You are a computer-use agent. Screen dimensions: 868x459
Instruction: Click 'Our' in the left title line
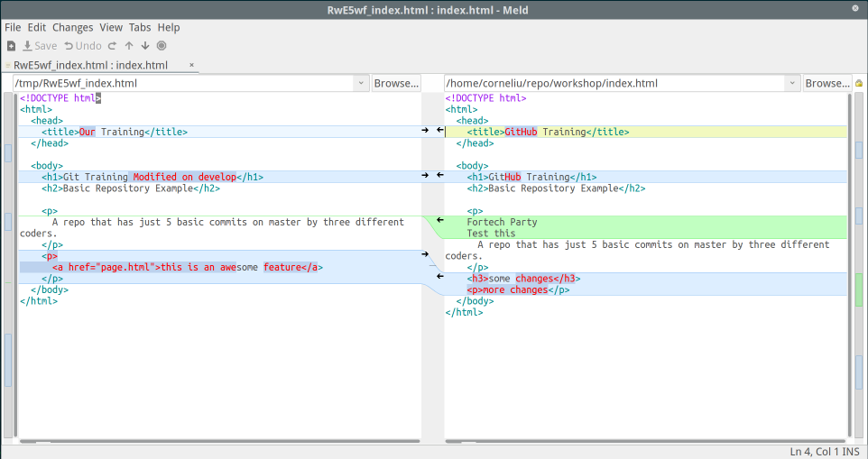88,132
